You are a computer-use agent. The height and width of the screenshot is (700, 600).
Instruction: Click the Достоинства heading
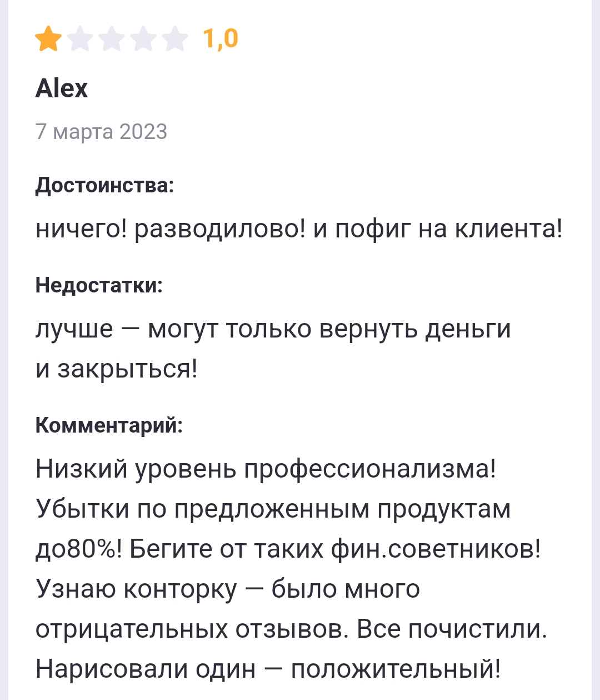click(104, 185)
